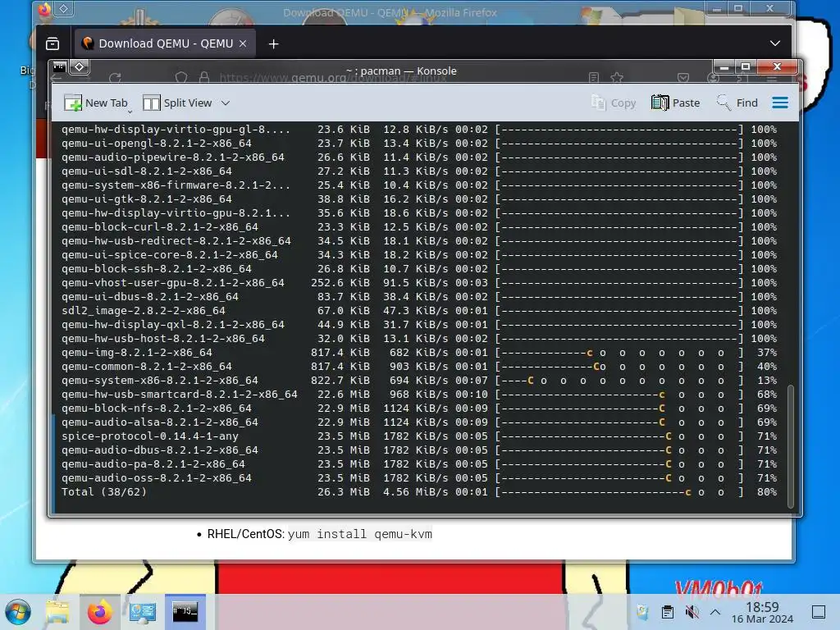This screenshot has width=840, height=630.
Task: Click the qemu-block-ssh-8.2.1-2-x86_64 package name
Action: (157, 269)
